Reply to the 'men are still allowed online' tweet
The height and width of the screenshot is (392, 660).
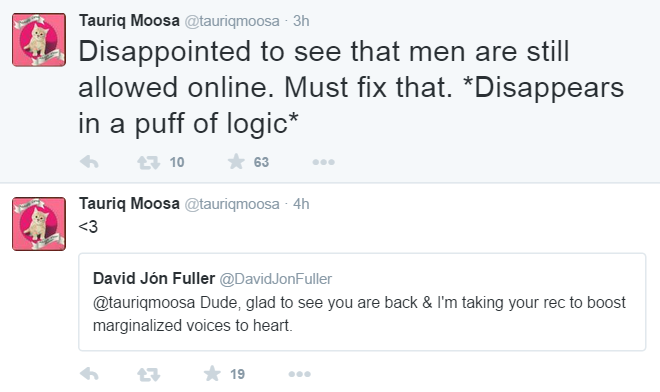coord(89,162)
